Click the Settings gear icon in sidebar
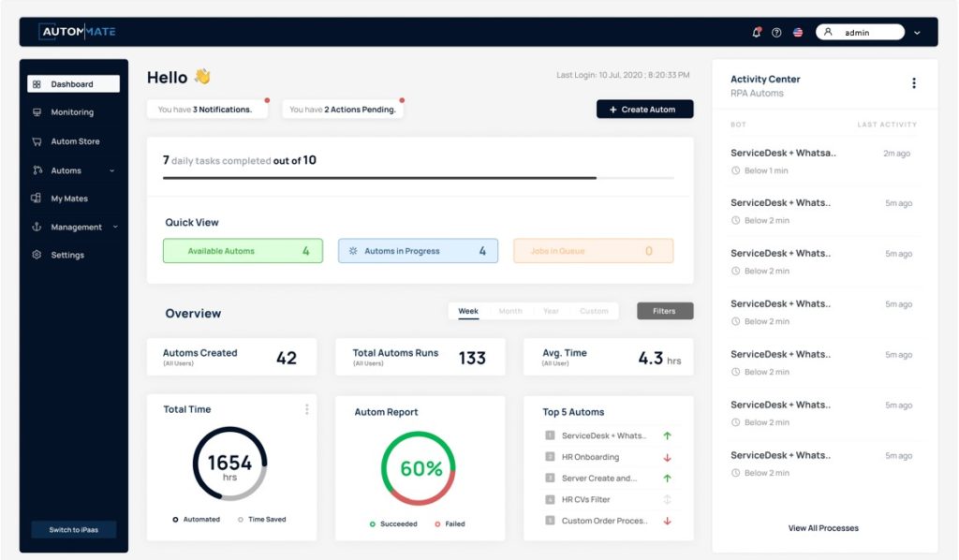 (37, 255)
